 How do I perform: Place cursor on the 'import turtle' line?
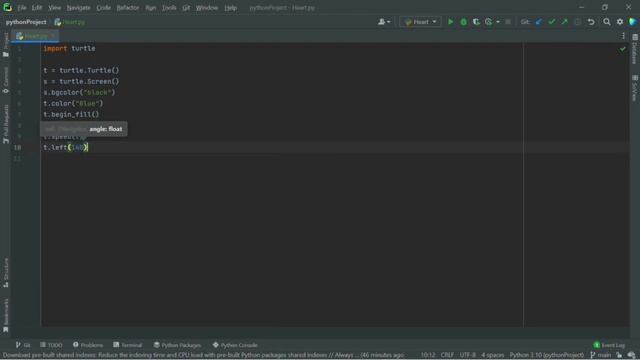(69, 49)
